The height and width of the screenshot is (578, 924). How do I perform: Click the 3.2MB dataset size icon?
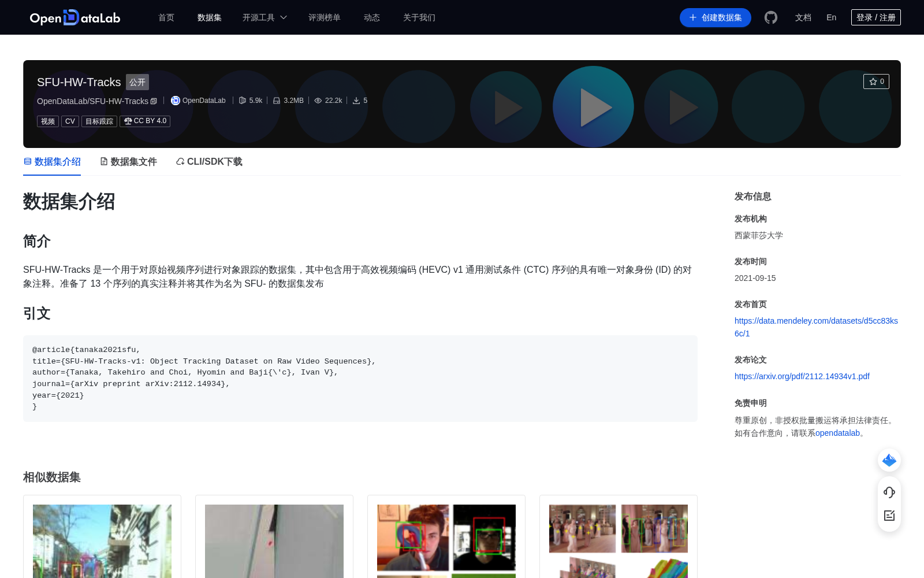point(277,101)
